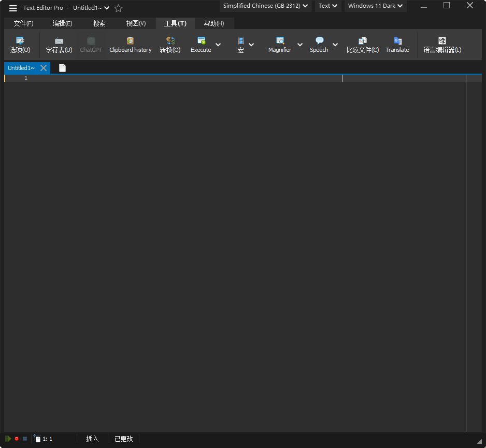Stop macro with the square button
The image size is (486, 448).
(25, 438)
